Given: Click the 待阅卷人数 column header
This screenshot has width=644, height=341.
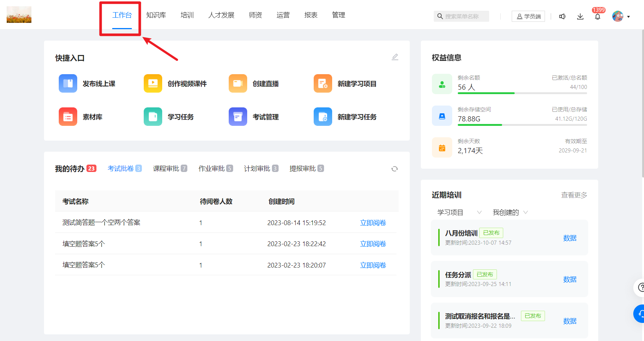Looking at the screenshot, I should (216, 201).
